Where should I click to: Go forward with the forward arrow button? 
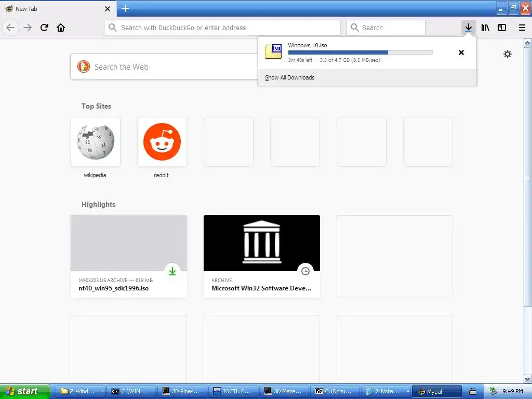28,28
